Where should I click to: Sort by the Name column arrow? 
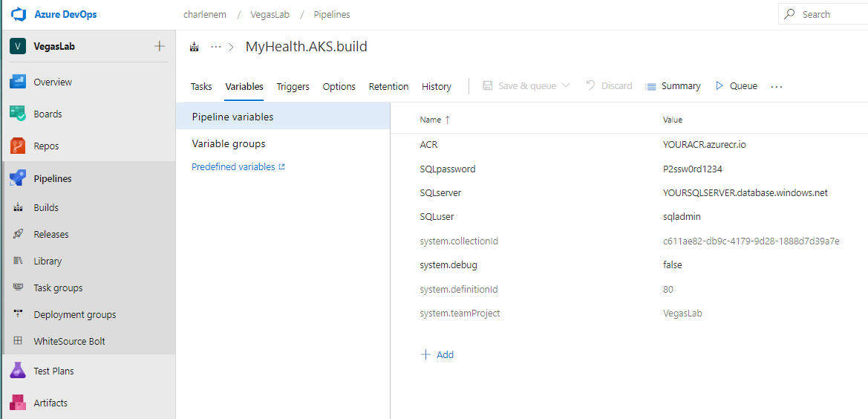pos(448,120)
